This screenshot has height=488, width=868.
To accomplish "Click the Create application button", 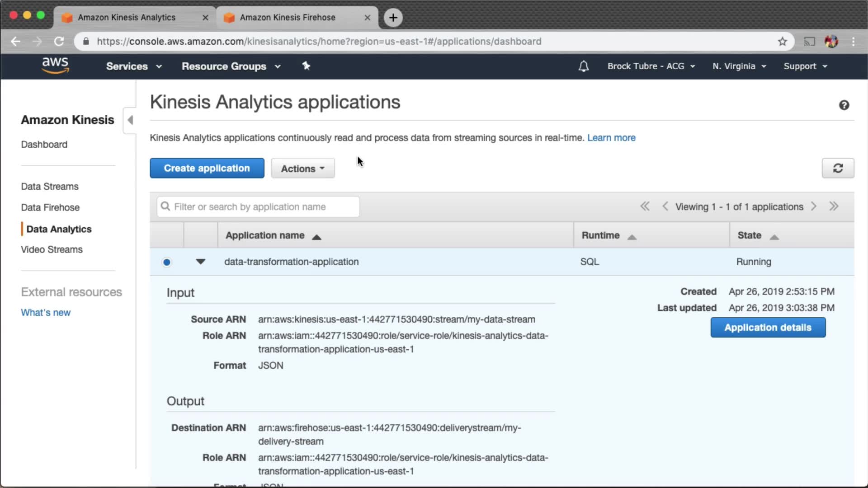I will 207,168.
